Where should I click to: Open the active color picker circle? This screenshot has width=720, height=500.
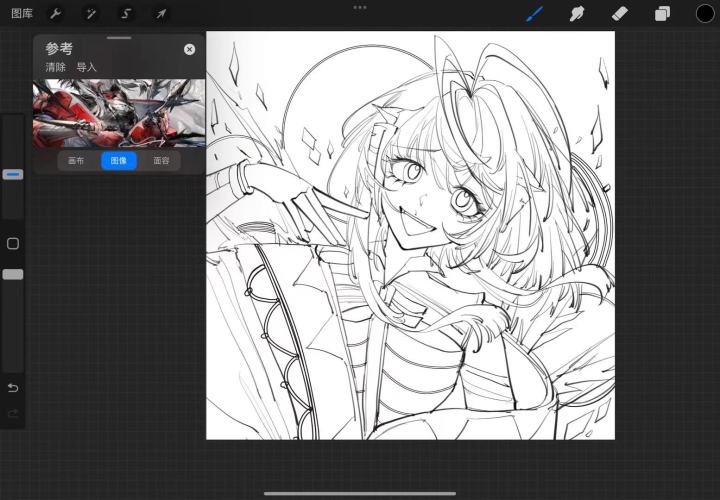pyautogui.click(x=705, y=14)
